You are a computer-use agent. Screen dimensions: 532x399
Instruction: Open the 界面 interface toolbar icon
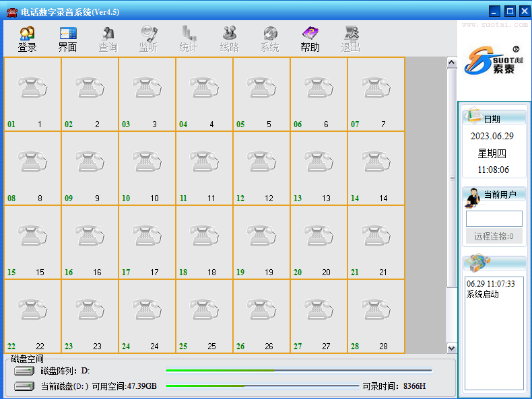click(67, 39)
